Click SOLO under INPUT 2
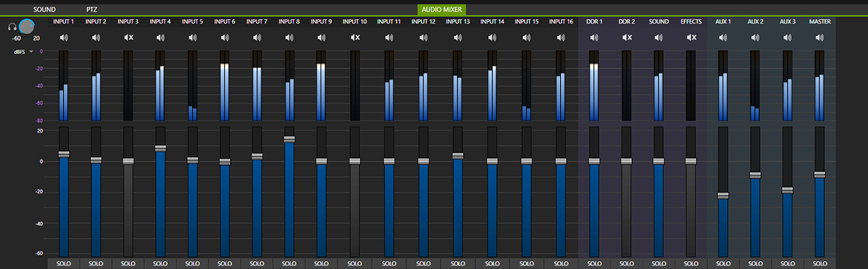 pos(96,264)
